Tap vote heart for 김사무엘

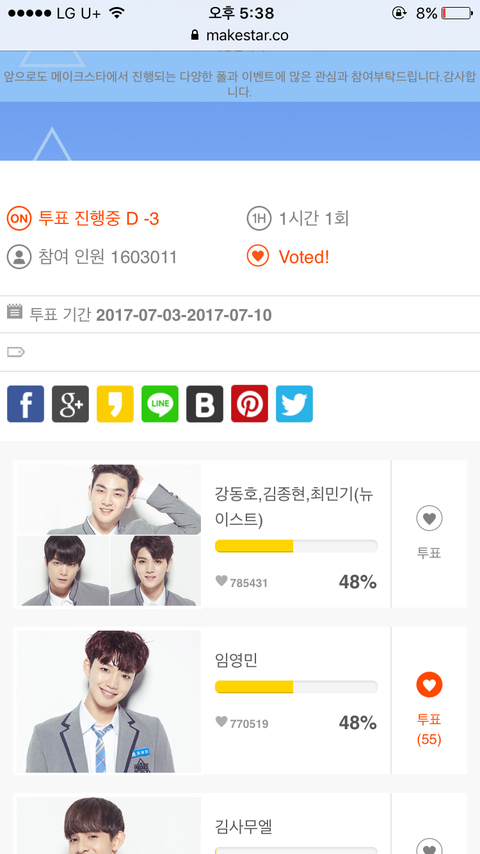tap(429, 846)
